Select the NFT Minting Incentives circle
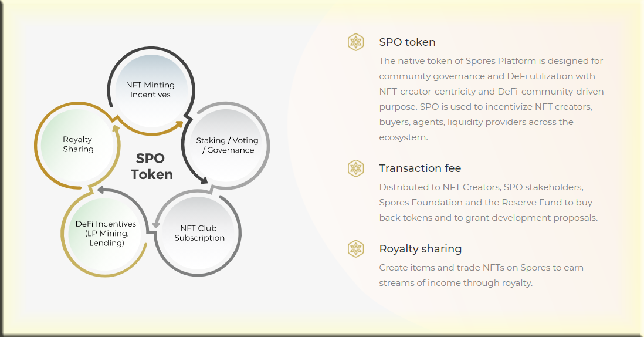The height and width of the screenshot is (337, 644). tap(150, 90)
